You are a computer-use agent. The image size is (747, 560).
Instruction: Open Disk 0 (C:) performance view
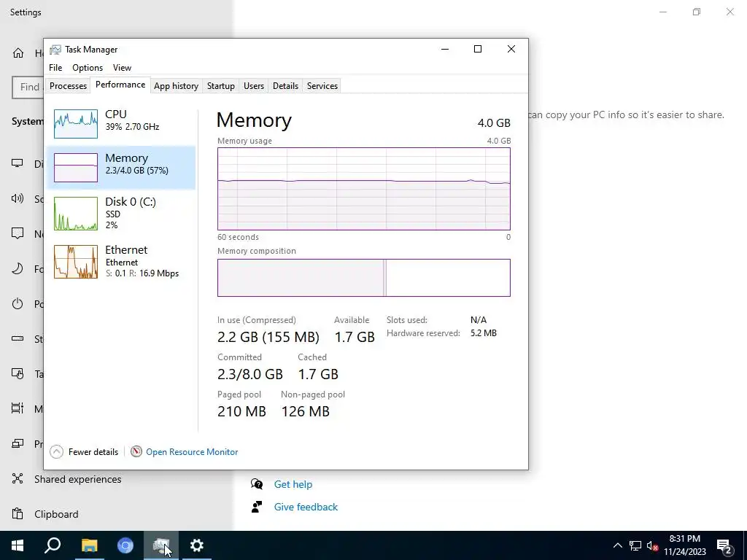pos(121,214)
